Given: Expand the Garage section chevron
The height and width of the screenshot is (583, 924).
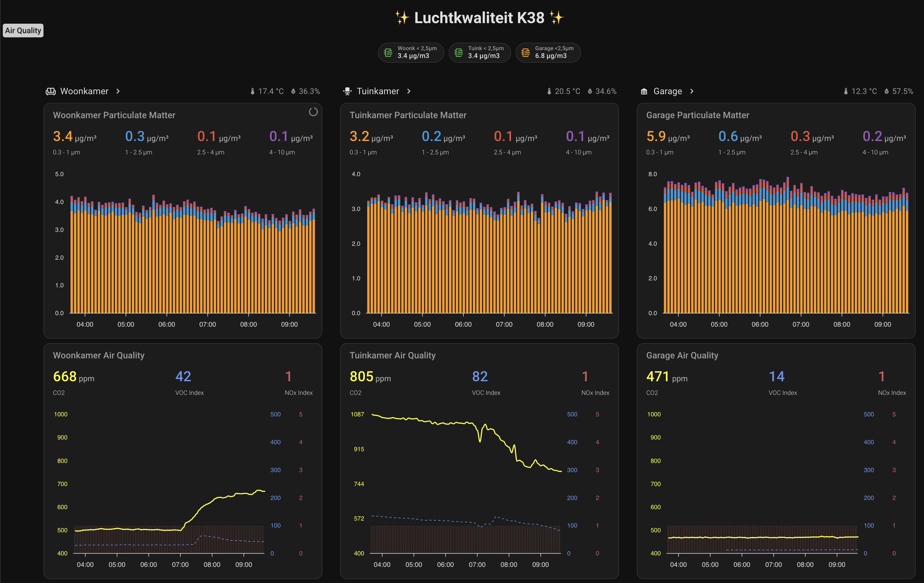Looking at the screenshot, I should click(x=691, y=91).
